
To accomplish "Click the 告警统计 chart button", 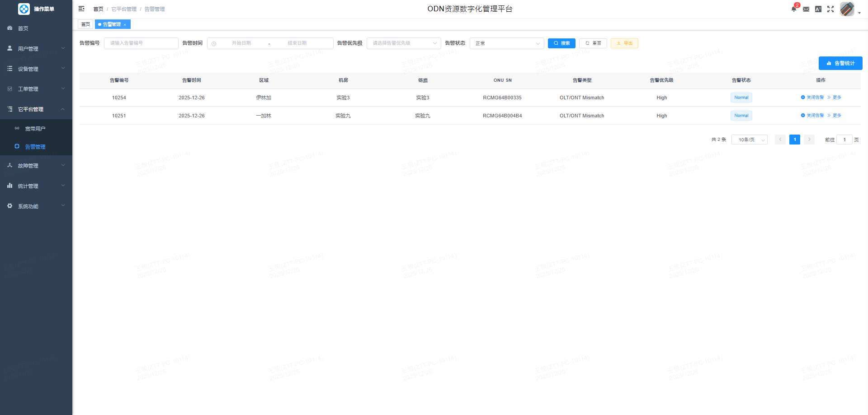I will 840,63.
